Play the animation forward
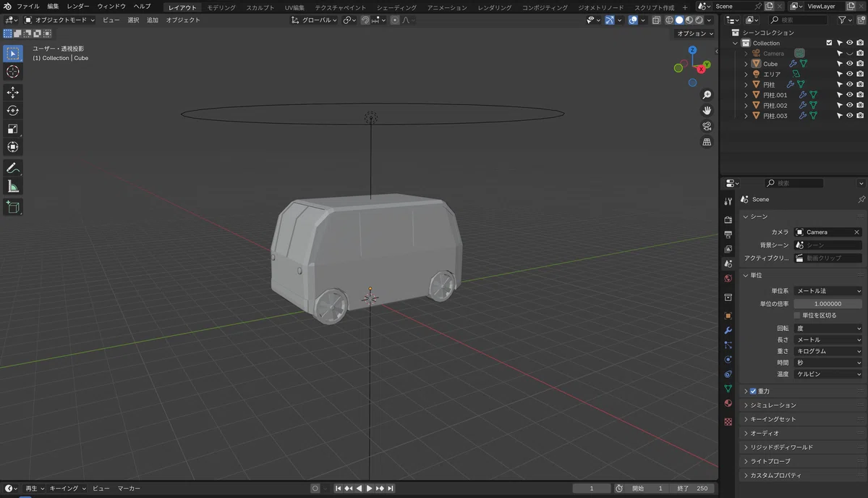 [370, 489]
